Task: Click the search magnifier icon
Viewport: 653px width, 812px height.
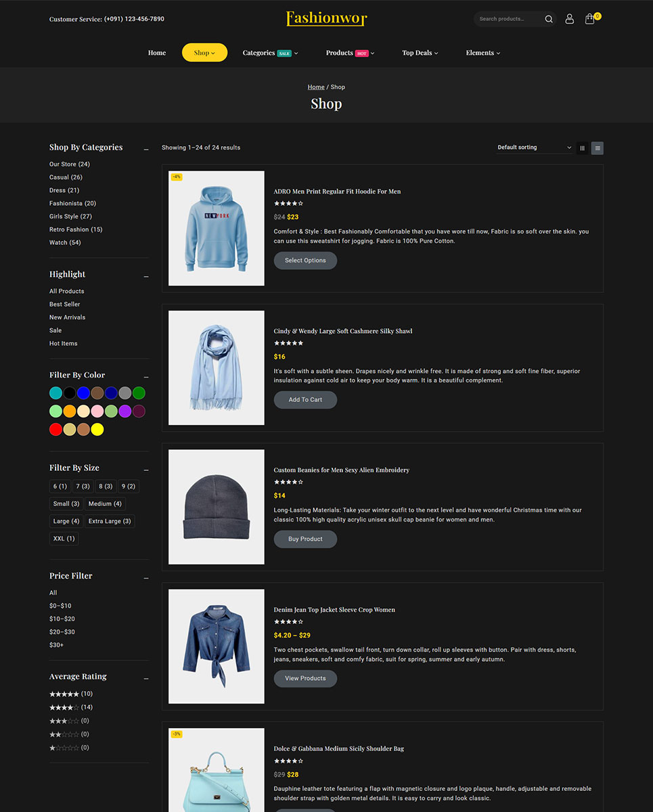Action: click(x=549, y=19)
